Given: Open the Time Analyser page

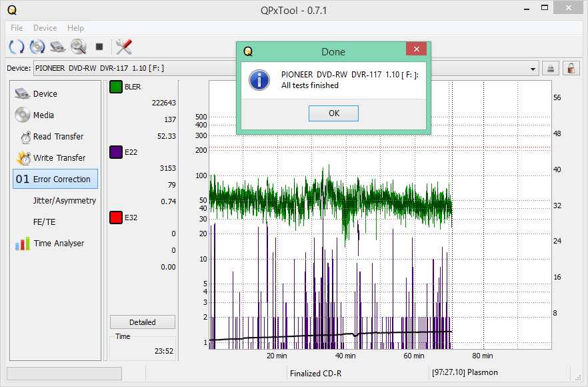Looking at the screenshot, I should point(55,244).
